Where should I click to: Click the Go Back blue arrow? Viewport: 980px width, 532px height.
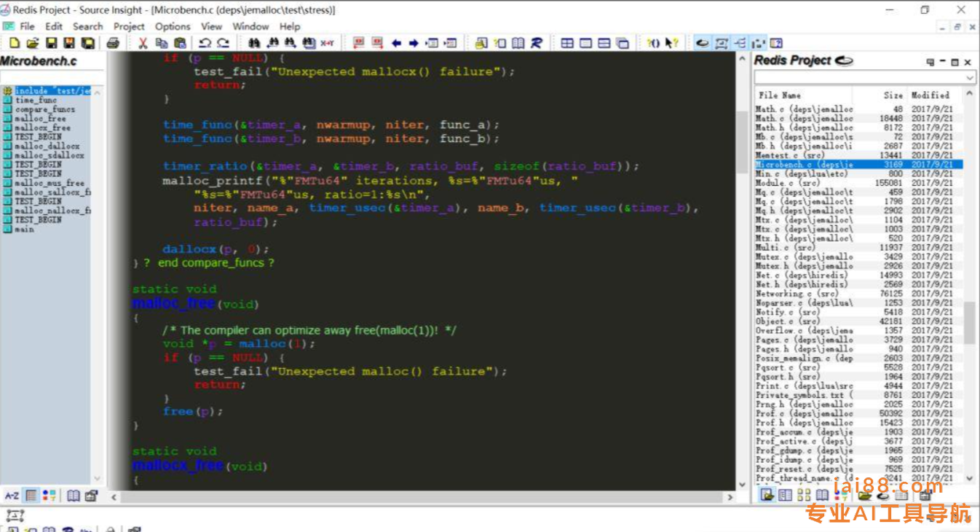coord(396,43)
